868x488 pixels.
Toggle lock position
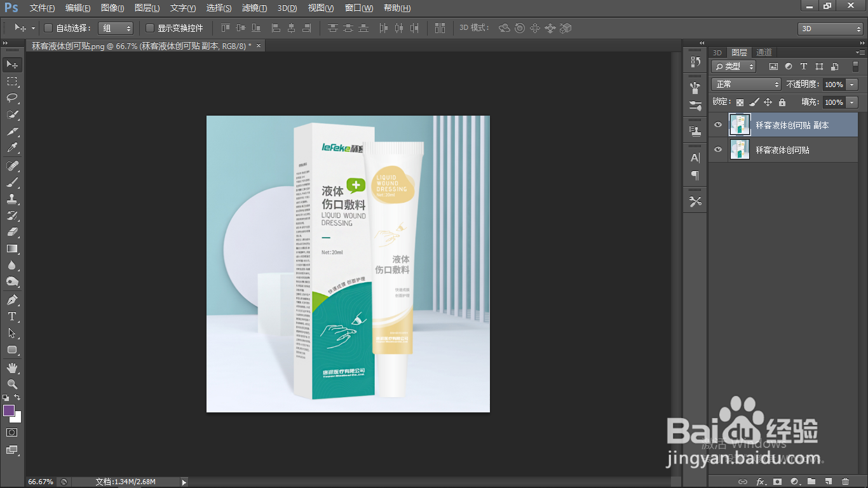[768, 102]
